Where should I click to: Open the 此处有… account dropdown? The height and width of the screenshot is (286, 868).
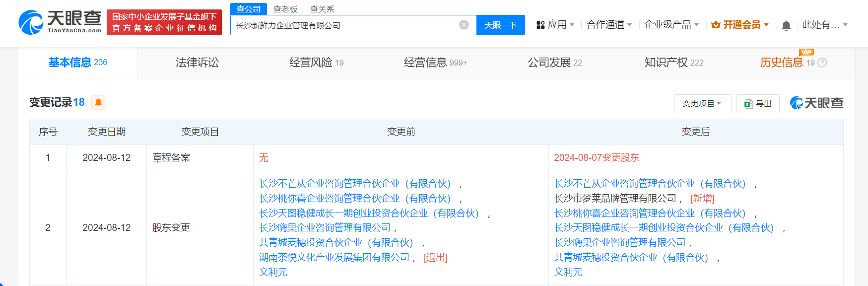click(824, 25)
